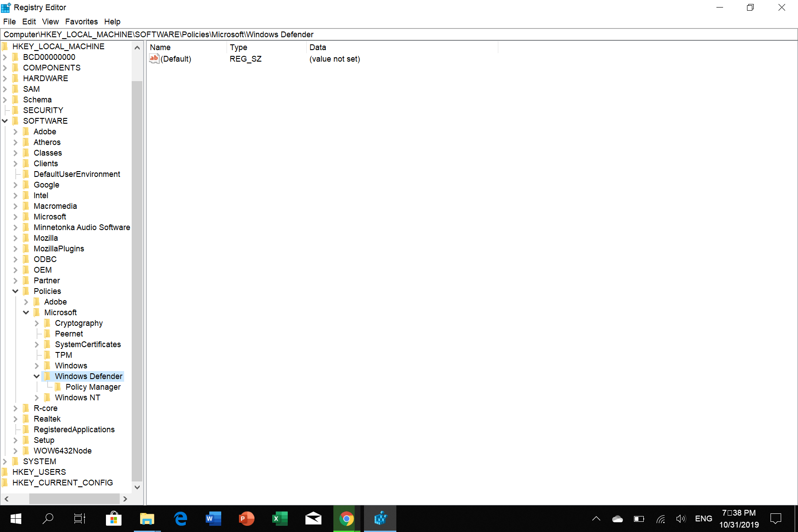This screenshot has width=798, height=532.
Task: Select the Adobe key under Policies
Action: (55, 302)
